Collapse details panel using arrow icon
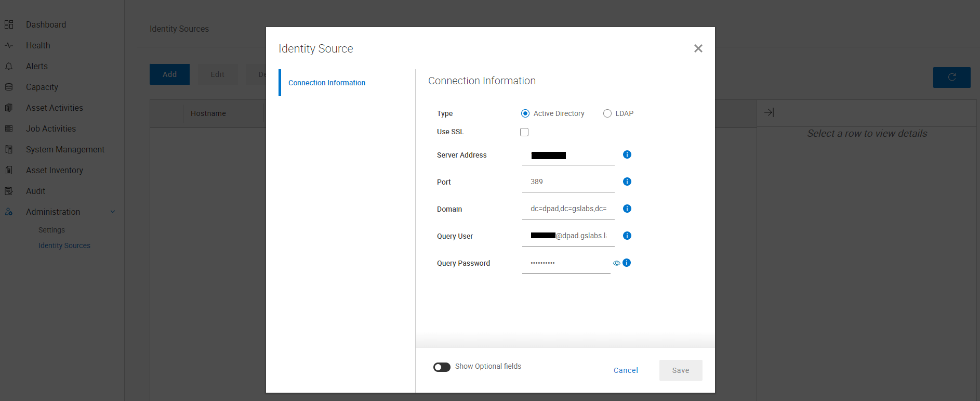Screen dimensions: 980x401 (x=769, y=112)
